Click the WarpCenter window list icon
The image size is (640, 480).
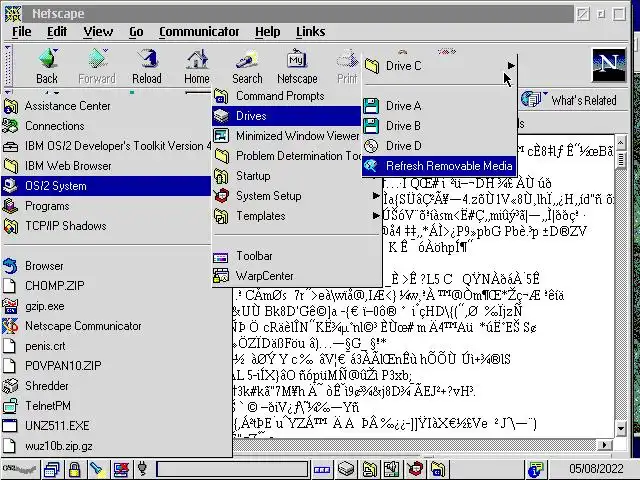(52, 469)
